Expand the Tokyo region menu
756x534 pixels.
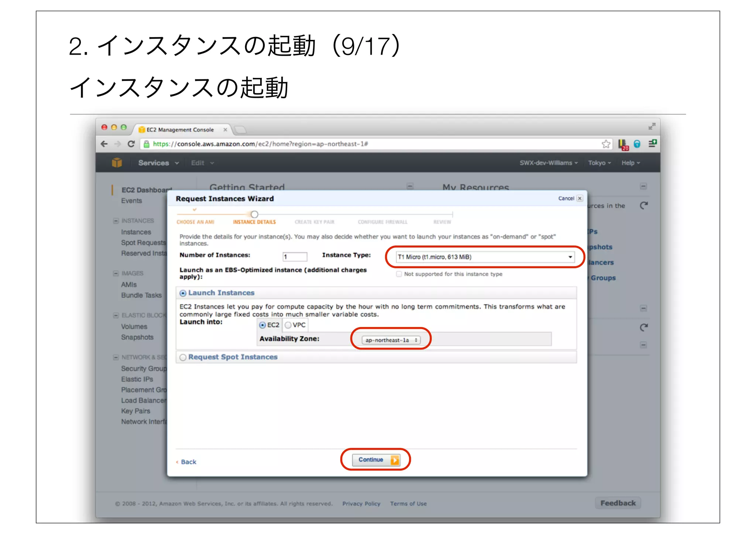pyautogui.click(x=599, y=163)
